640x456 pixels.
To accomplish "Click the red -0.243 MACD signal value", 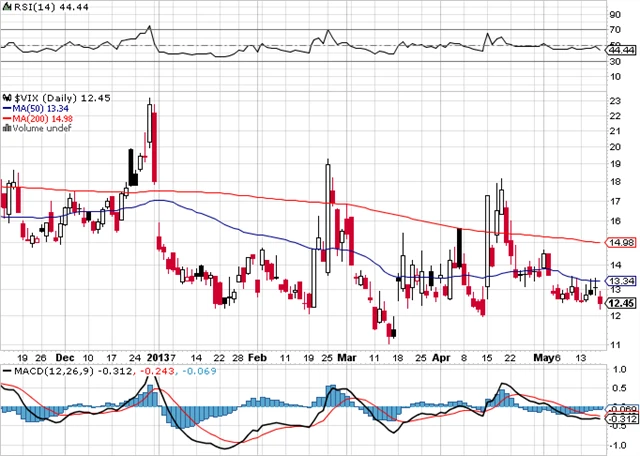I will coord(158,371).
